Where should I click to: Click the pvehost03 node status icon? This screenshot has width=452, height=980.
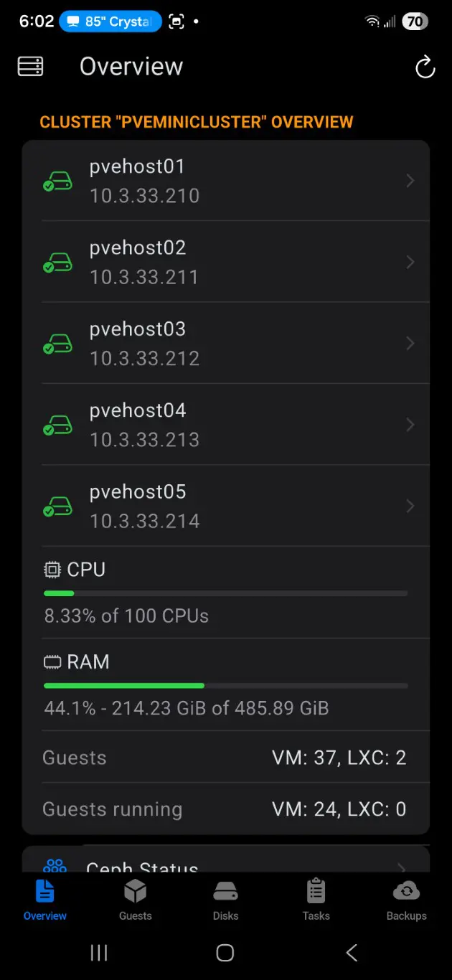pos(57,344)
